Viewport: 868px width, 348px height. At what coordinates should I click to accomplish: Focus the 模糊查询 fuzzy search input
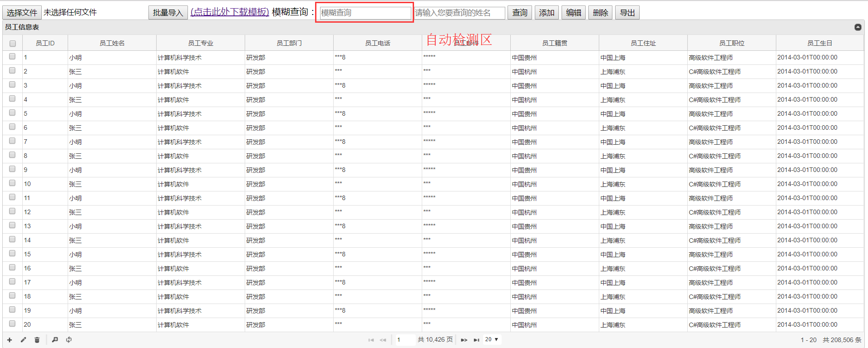365,13
